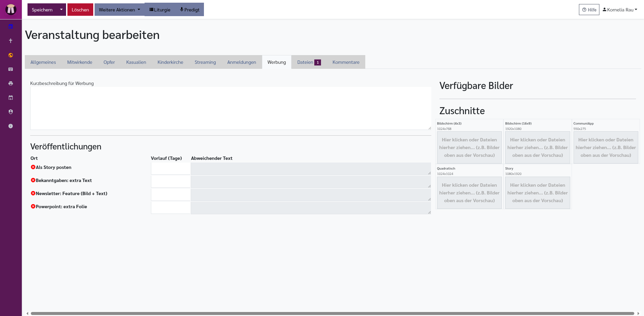
Task: Click Abweichender Text field for Powerpoint
Action: click(311, 208)
